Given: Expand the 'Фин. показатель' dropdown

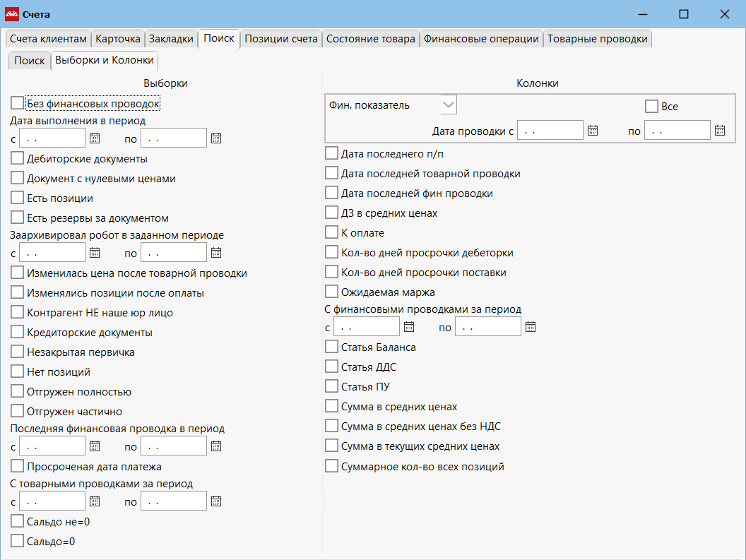Looking at the screenshot, I should (449, 105).
